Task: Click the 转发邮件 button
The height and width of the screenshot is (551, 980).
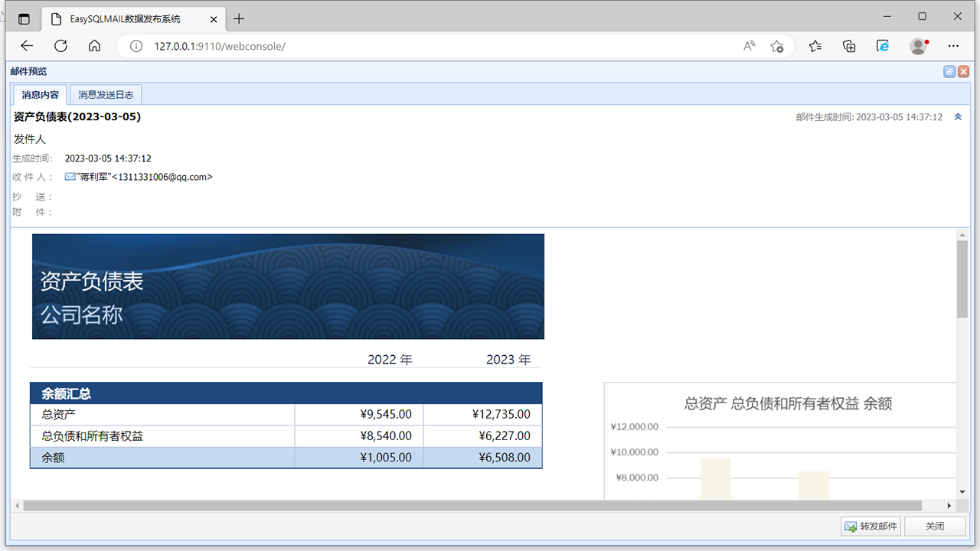Action: pos(870,527)
